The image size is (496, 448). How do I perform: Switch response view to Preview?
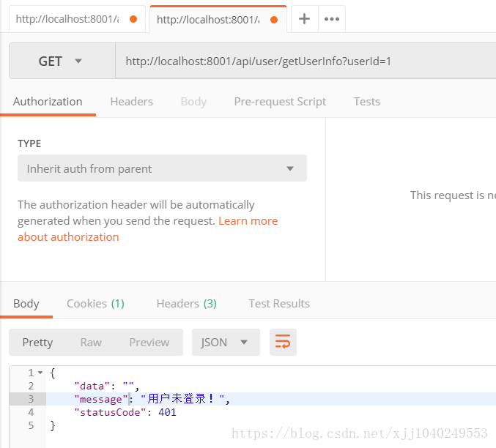(x=149, y=342)
